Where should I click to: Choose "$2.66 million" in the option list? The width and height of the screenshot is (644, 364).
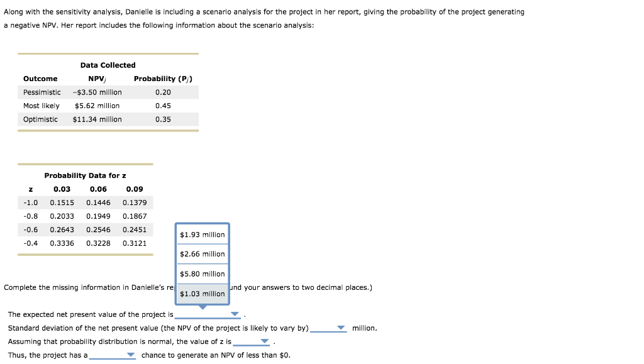[x=203, y=254]
